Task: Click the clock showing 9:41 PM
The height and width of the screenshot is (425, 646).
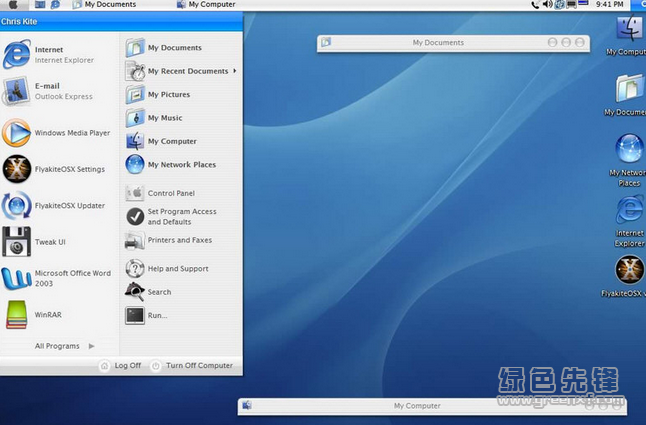Action: coord(610,5)
